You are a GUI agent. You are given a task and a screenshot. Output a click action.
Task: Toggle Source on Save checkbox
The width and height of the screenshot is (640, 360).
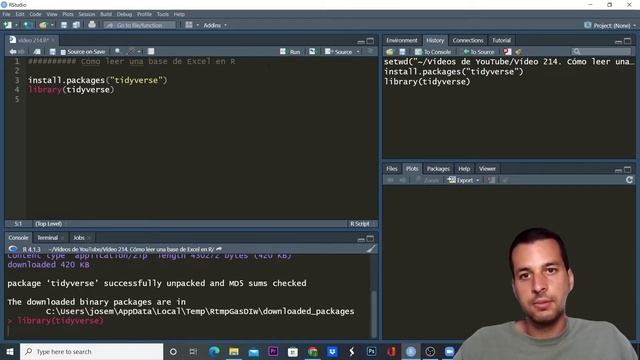point(63,52)
